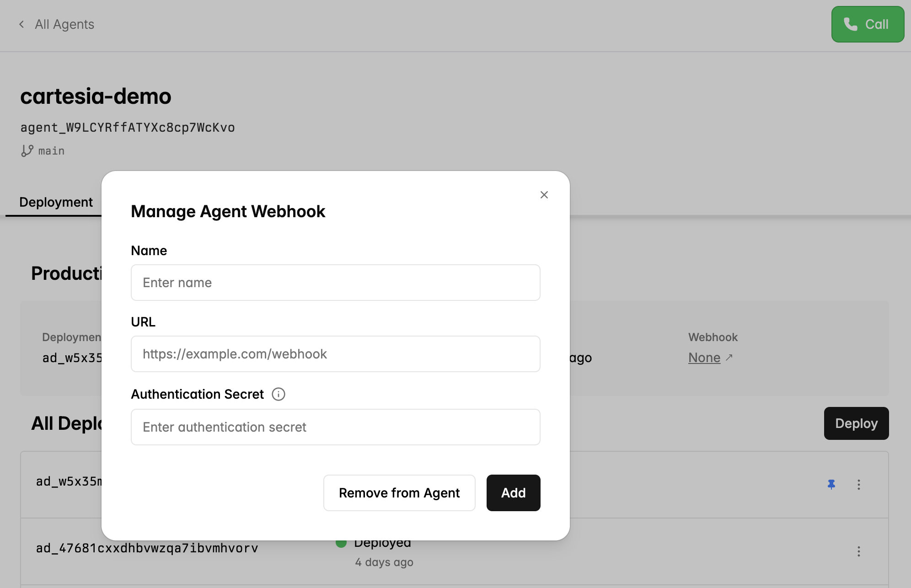The height and width of the screenshot is (588, 911).
Task: Expand the kebab menu on the top deployment row
Action: click(858, 484)
